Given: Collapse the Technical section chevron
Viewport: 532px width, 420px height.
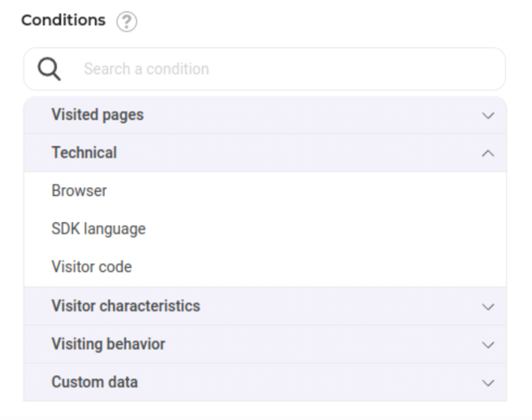Looking at the screenshot, I should tap(488, 153).
